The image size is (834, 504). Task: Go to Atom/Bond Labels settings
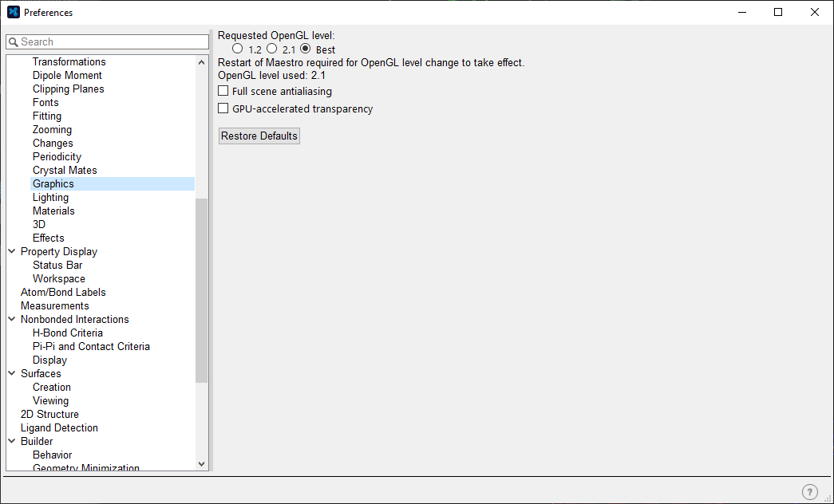click(63, 293)
